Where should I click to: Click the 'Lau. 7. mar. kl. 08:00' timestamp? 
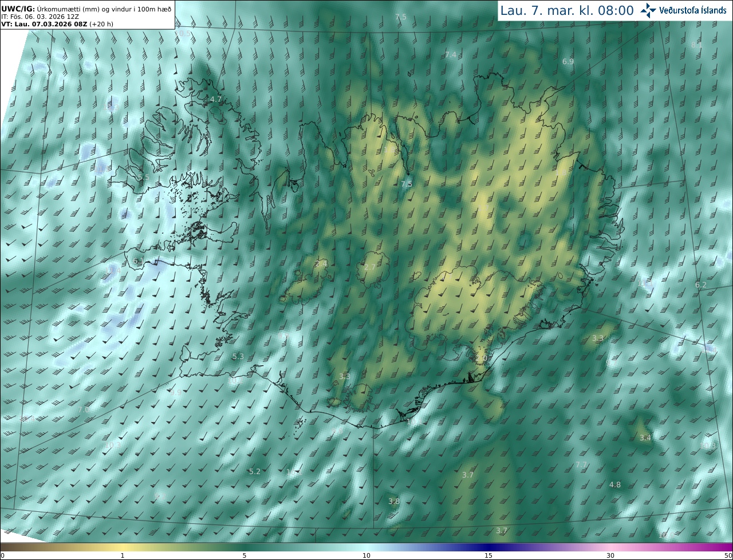(x=567, y=10)
